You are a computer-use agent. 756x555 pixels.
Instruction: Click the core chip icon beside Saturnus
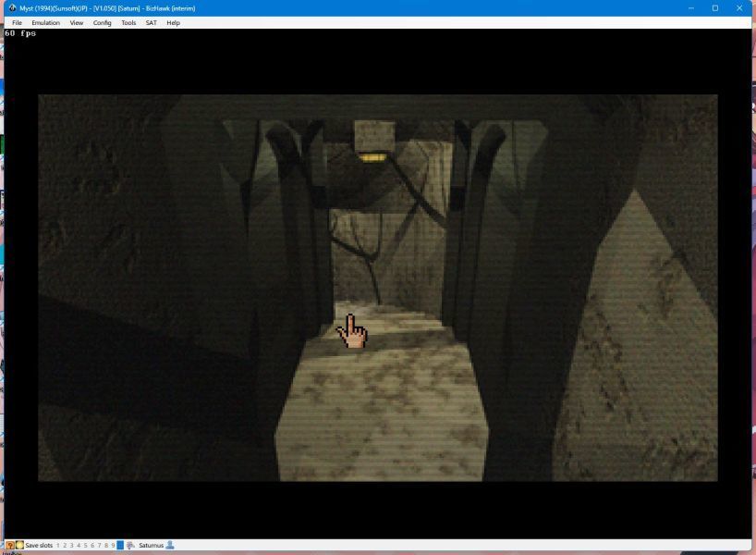coord(130,546)
